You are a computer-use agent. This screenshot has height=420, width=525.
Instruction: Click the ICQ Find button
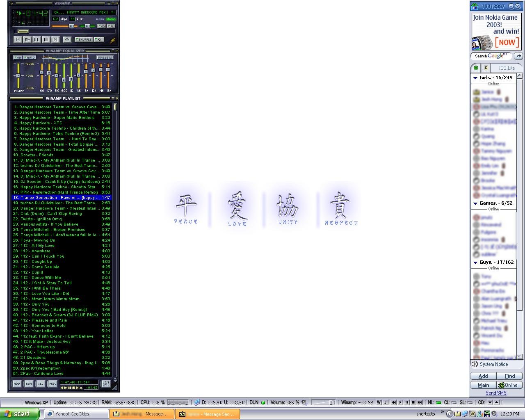[x=510, y=376]
